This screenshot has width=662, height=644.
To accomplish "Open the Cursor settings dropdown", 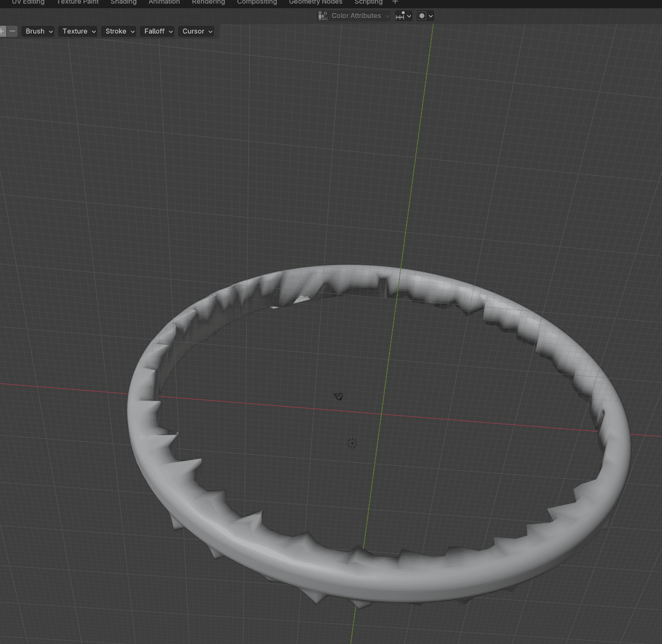I will [x=197, y=31].
